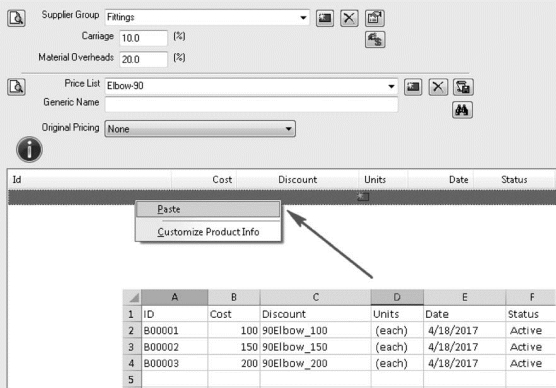Click the Carriage percentage field
This screenshot has width=556, height=388.
pos(143,38)
